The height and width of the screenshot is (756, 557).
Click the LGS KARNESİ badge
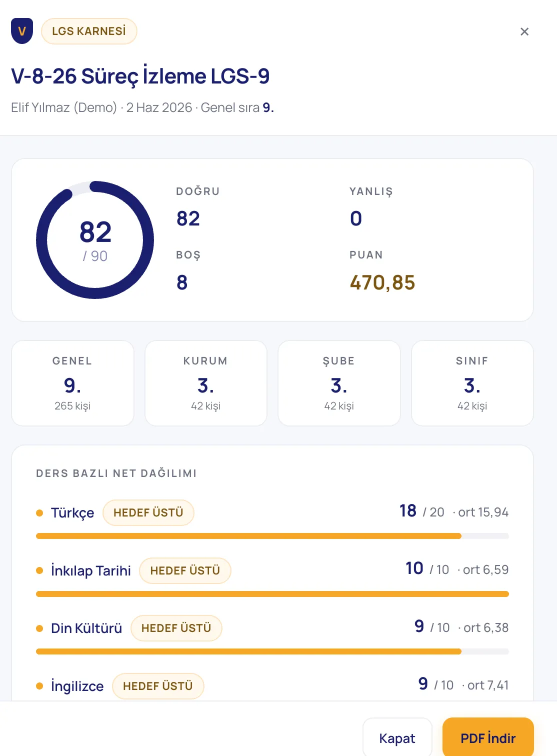pos(89,31)
